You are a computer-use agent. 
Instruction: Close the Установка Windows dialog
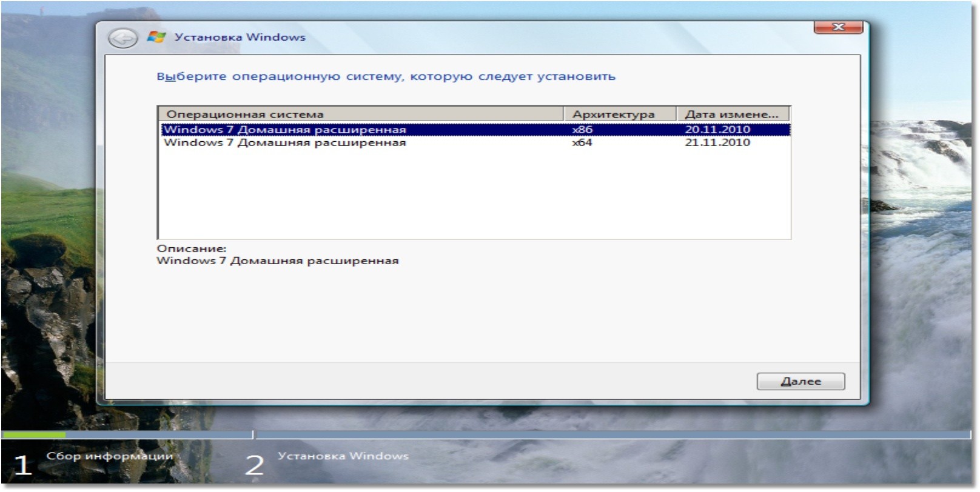[838, 27]
